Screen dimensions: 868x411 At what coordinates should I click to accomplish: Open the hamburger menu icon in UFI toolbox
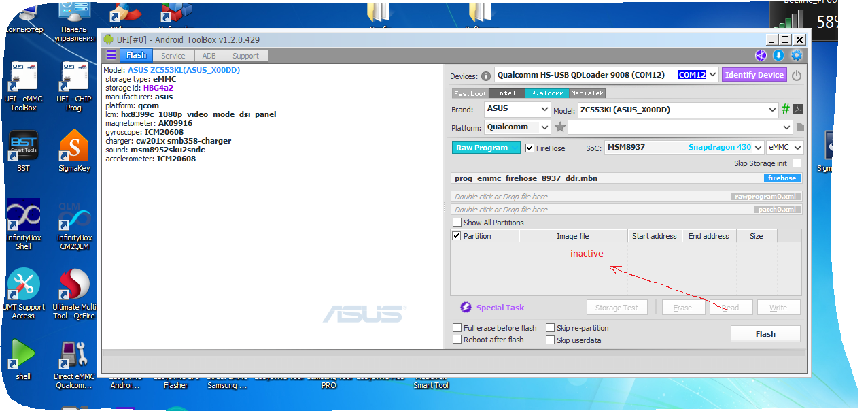click(x=111, y=55)
